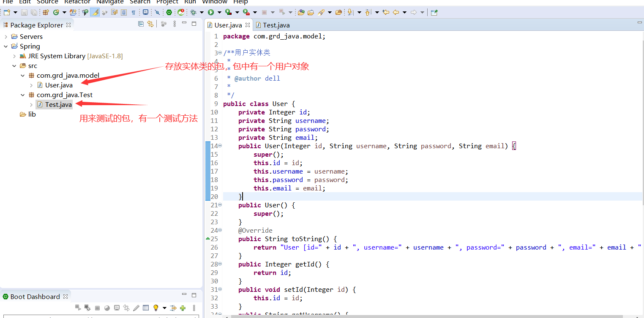Click the Save All toolbar icon

tap(33, 12)
